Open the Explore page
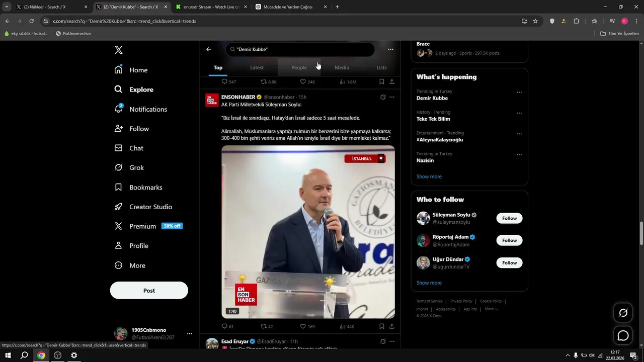This screenshot has height=362, width=644. click(134, 89)
